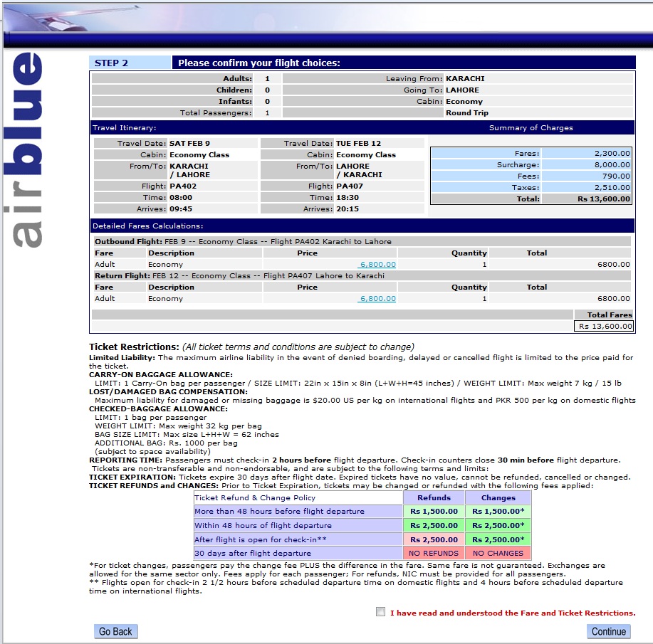Click the return flight number PA407
This screenshot has width=653, height=644.
coord(350,186)
